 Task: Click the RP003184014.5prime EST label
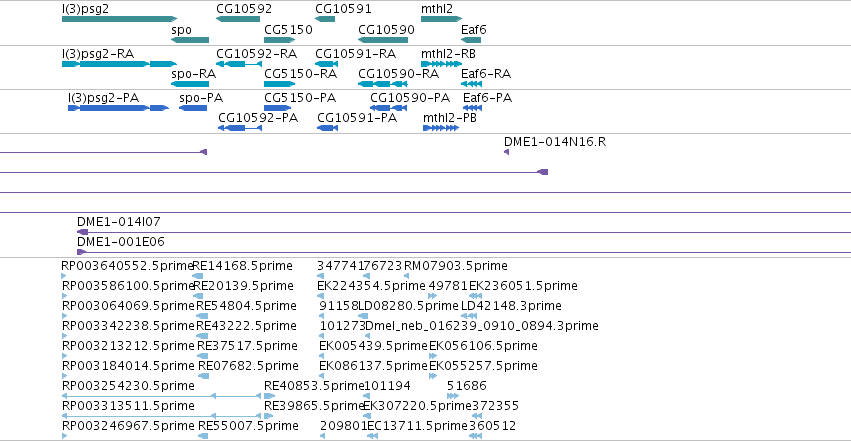pos(128,366)
